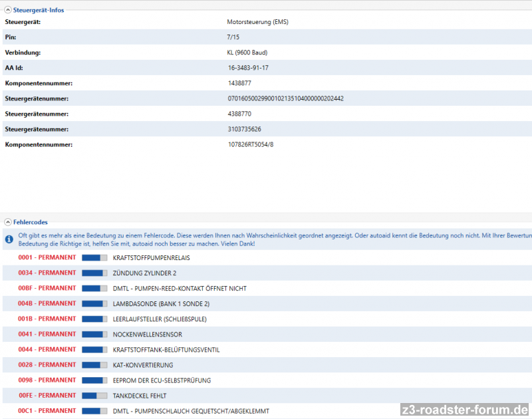Click the Motorsteuerung (EMS) value

click(257, 22)
